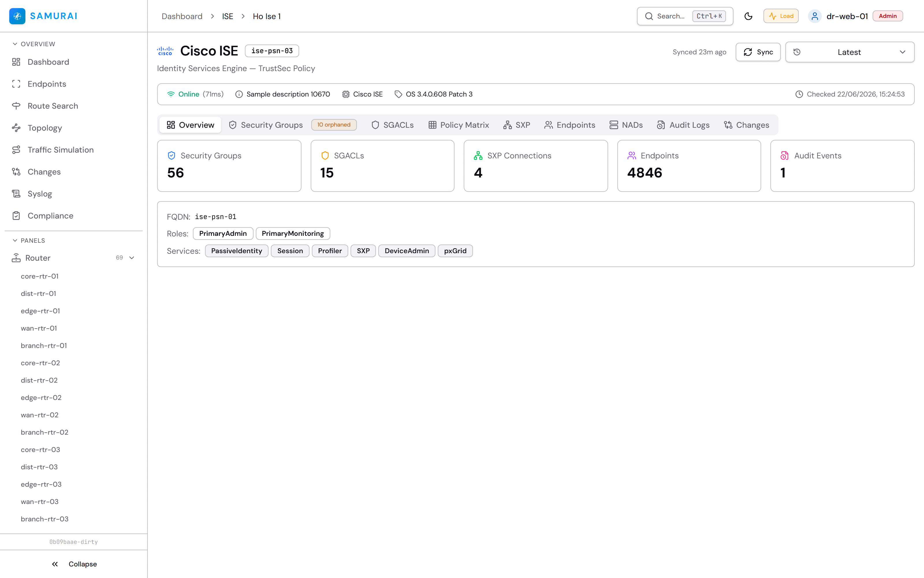This screenshot has width=924, height=578.
Task: Open the SXP tab
Action: (x=517, y=125)
